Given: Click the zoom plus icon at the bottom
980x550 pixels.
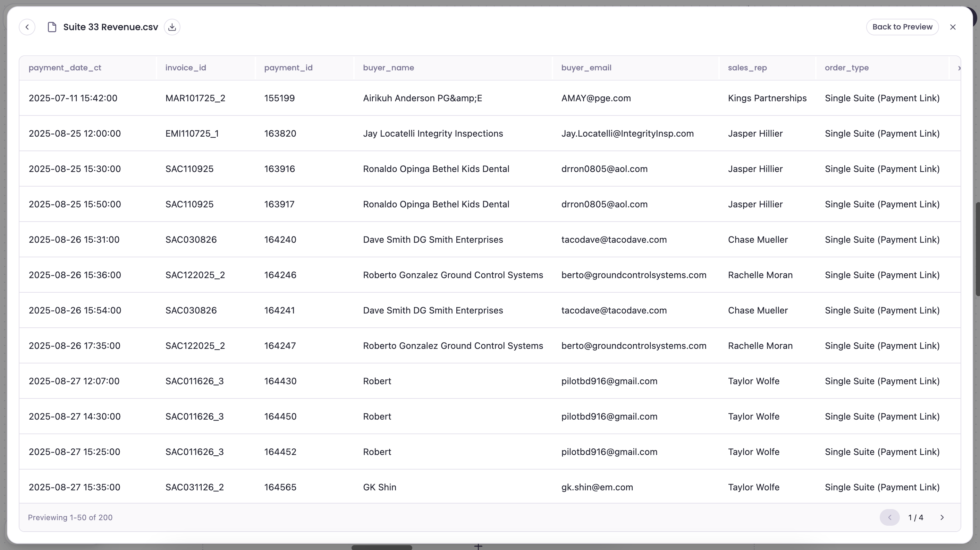Looking at the screenshot, I should pyautogui.click(x=478, y=546).
